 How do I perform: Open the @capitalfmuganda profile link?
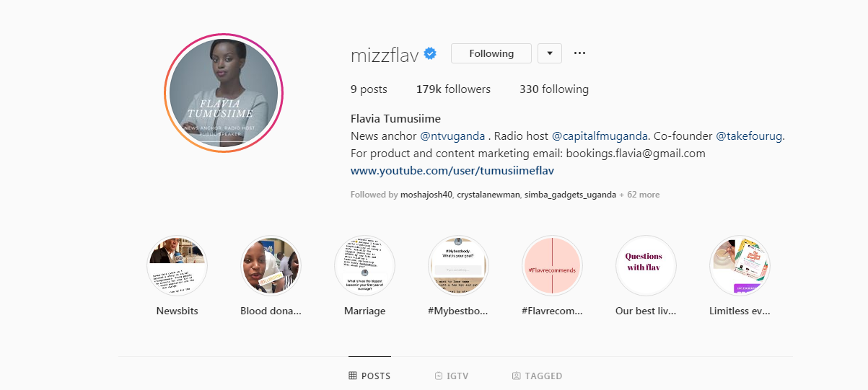[x=600, y=136]
